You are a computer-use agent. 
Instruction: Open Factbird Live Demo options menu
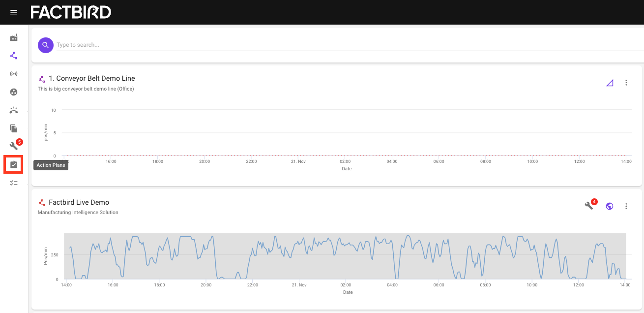coord(626,206)
